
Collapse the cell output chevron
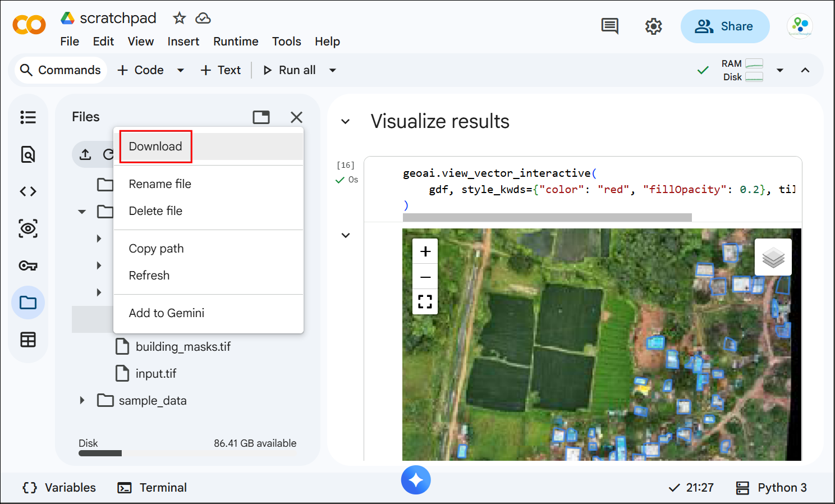click(x=346, y=235)
